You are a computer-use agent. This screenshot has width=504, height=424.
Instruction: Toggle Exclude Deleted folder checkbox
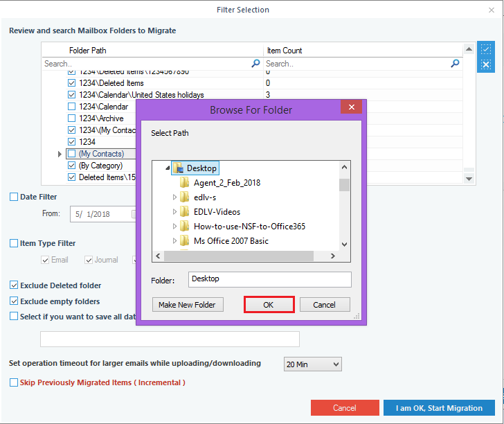(x=14, y=285)
